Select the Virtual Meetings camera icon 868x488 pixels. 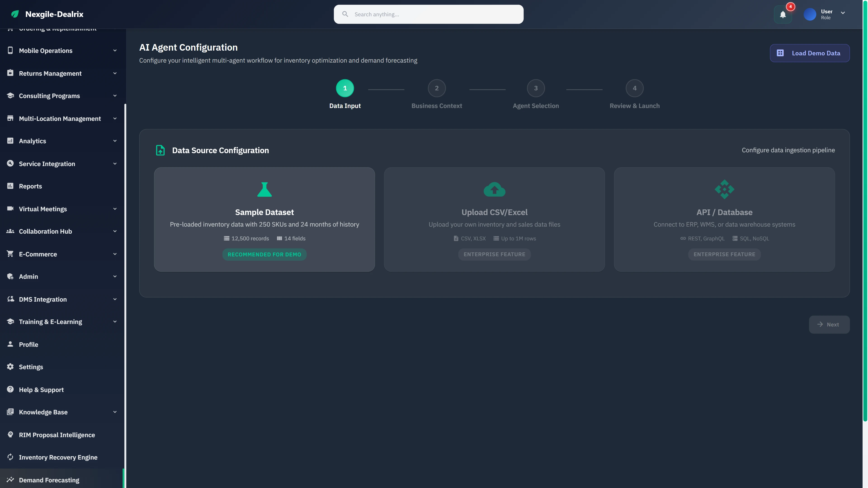10,209
